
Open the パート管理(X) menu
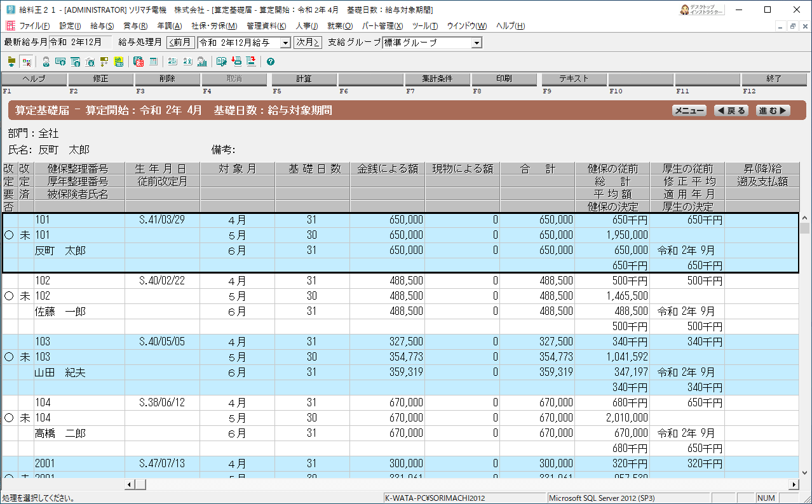(382, 26)
